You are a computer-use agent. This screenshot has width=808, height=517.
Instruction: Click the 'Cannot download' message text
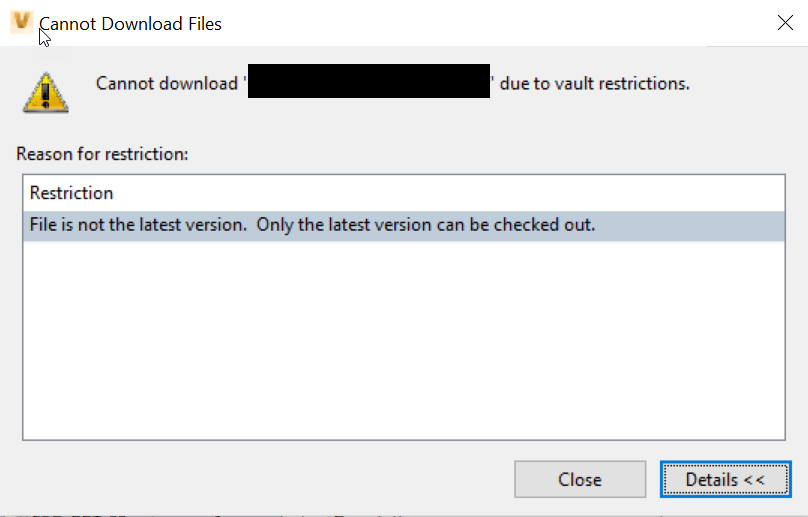(166, 83)
